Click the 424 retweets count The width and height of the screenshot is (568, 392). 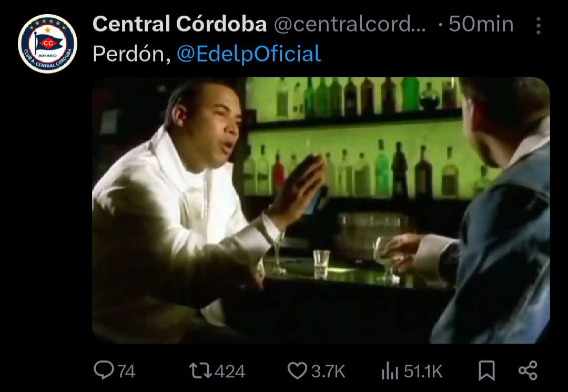230,372
